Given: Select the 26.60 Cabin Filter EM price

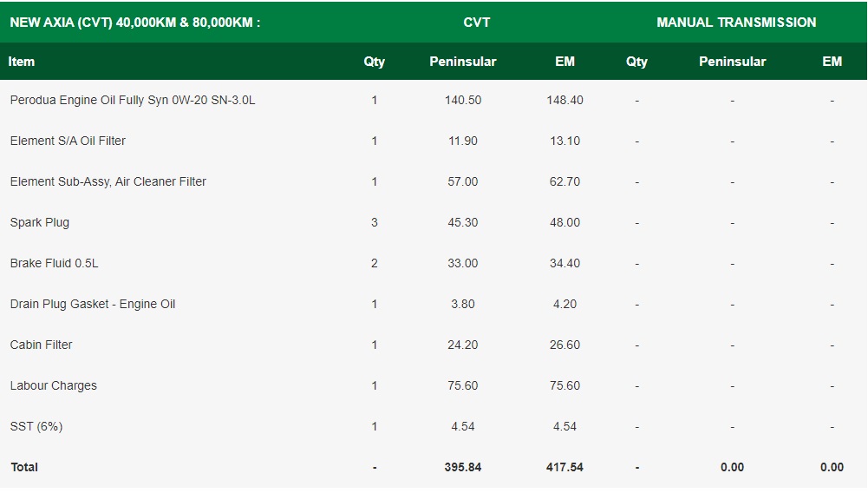Looking at the screenshot, I should click(x=565, y=345).
